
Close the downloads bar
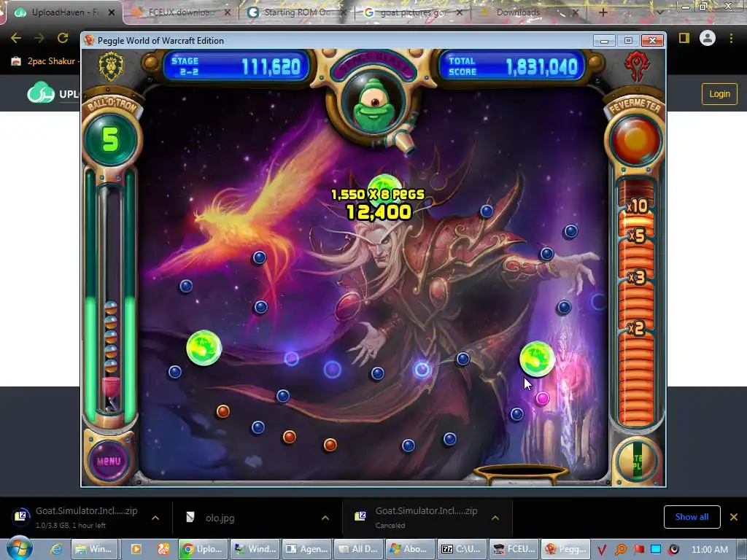tap(734, 517)
